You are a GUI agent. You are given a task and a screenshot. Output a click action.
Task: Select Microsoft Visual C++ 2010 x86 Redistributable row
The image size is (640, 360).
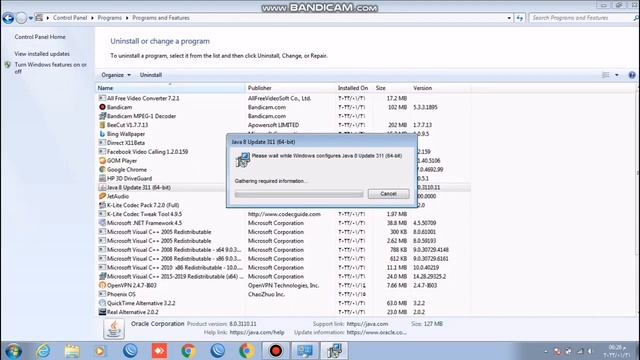284,268
